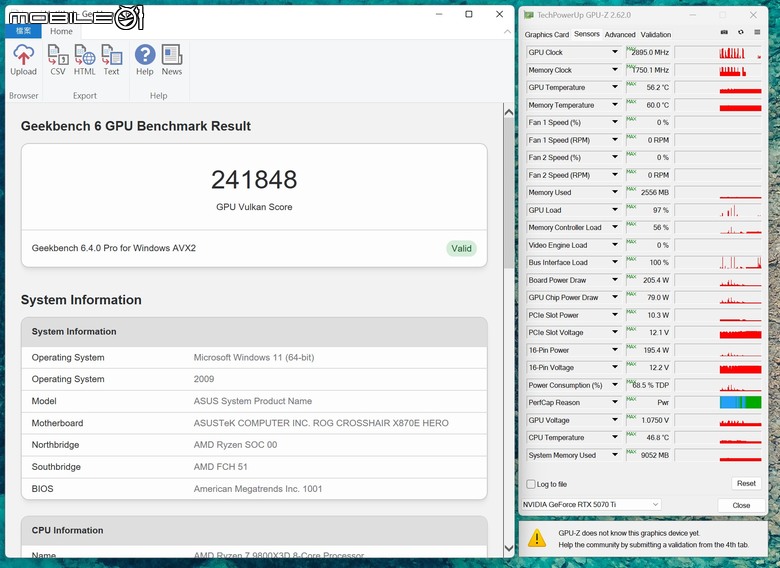Open Geekbench Help
This screenshot has width=780, height=568.
(x=145, y=60)
